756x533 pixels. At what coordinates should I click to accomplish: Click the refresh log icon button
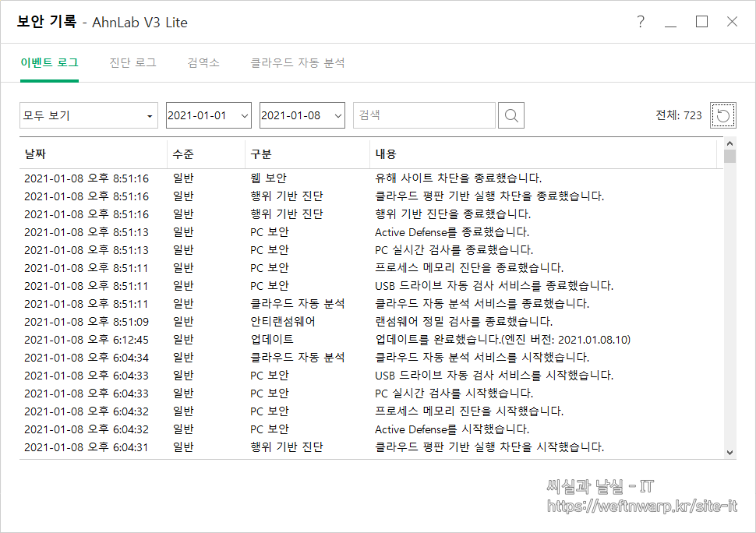click(722, 115)
